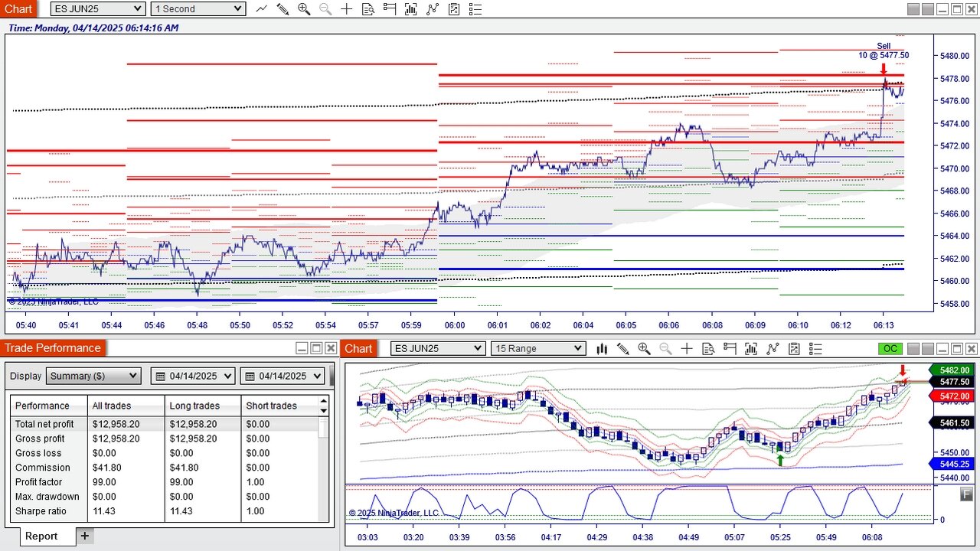Screen dimensions: 980x551
Task: Click second gray link button in top chart
Action: tap(927, 9)
